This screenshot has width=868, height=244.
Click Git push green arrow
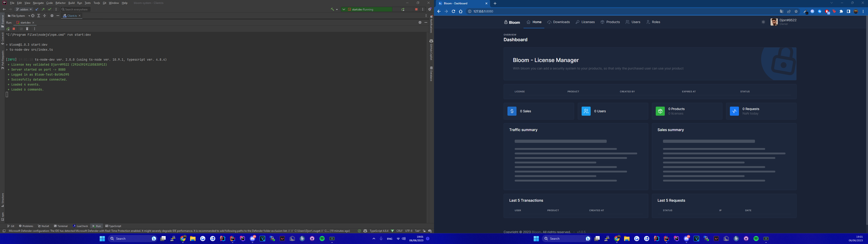(43, 10)
